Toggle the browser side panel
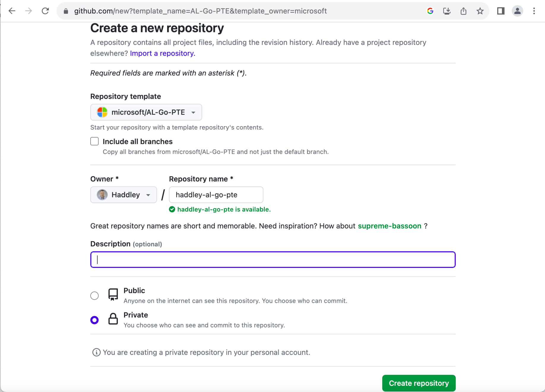 tap(501, 11)
